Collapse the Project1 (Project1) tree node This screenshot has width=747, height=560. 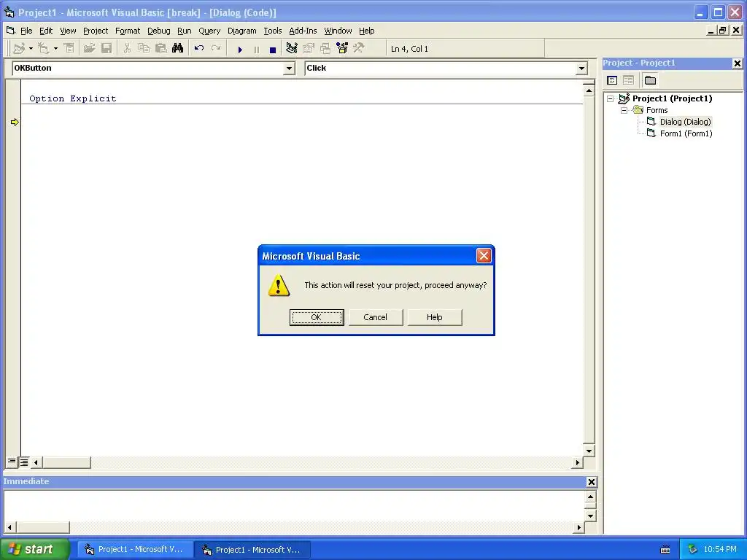click(611, 99)
